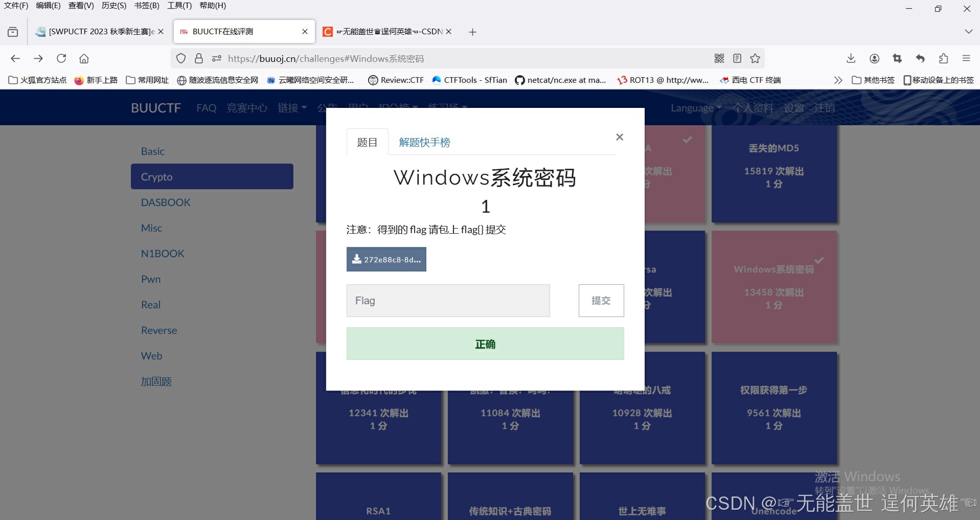Select the N1BOOK category
Image resolution: width=980 pixels, height=520 pixels.
pyautogui.click(x=212, y=254)
